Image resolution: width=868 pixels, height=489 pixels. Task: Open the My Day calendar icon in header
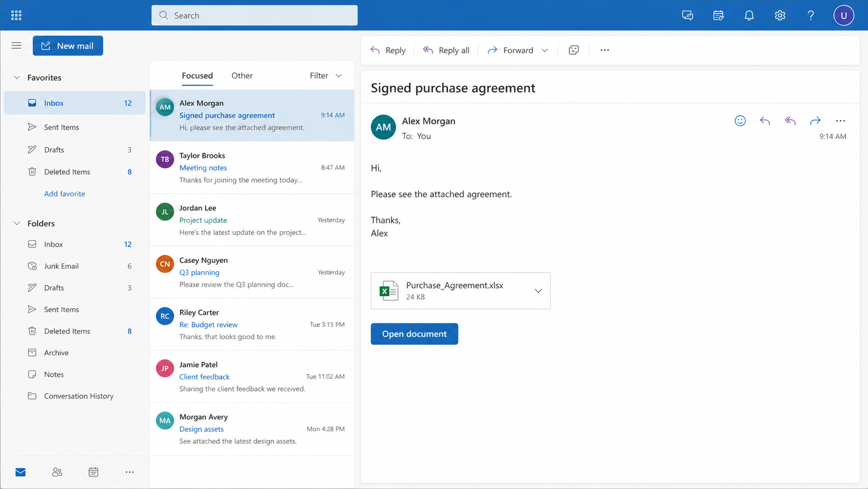tap(718, 15)
